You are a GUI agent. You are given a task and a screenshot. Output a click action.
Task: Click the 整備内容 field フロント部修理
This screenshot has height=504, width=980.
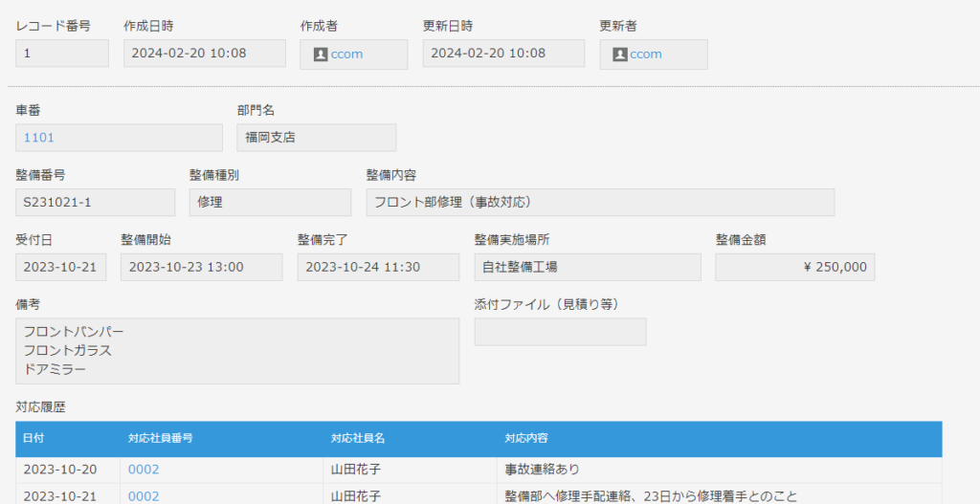click(600, 203)
